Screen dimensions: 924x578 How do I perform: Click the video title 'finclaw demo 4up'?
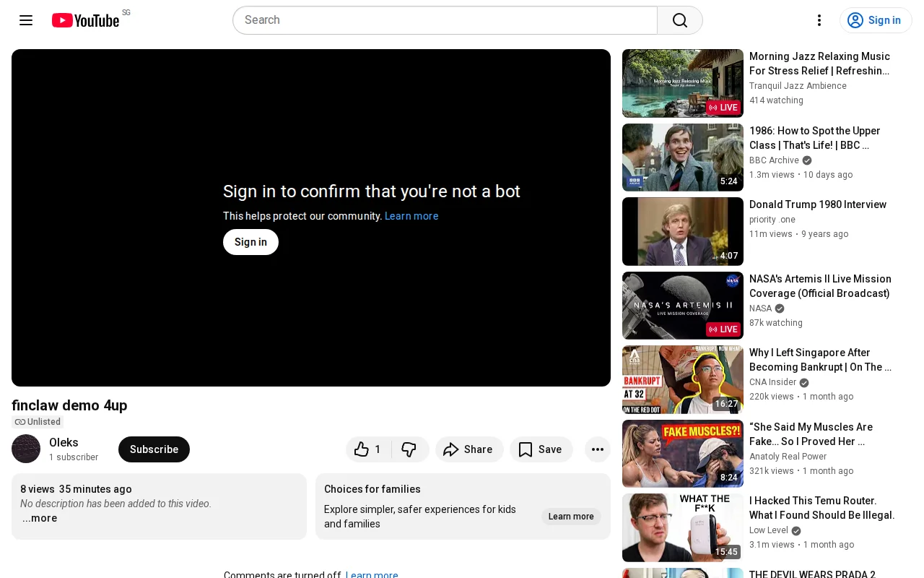pyautogui.click(x=69, y=405)
